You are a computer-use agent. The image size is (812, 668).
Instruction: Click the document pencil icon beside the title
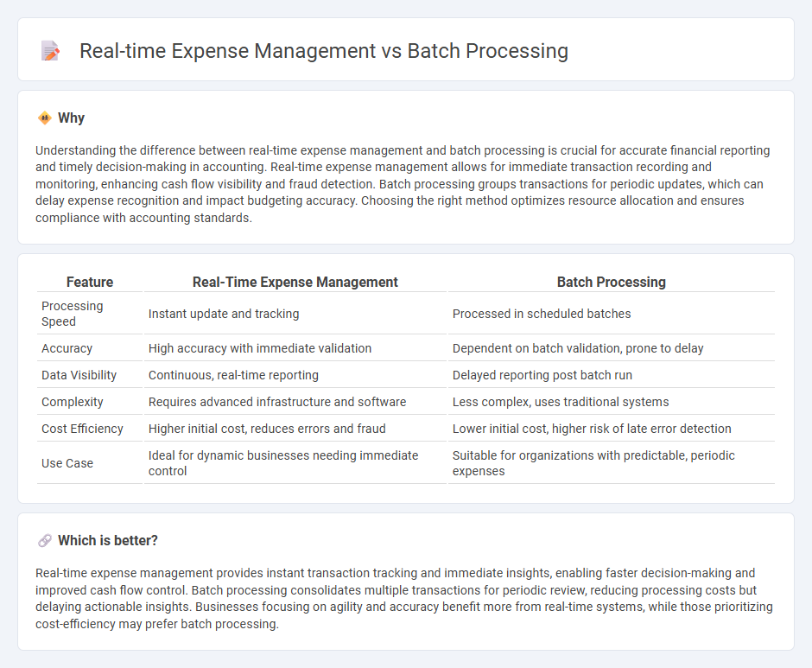click(50, 51)
